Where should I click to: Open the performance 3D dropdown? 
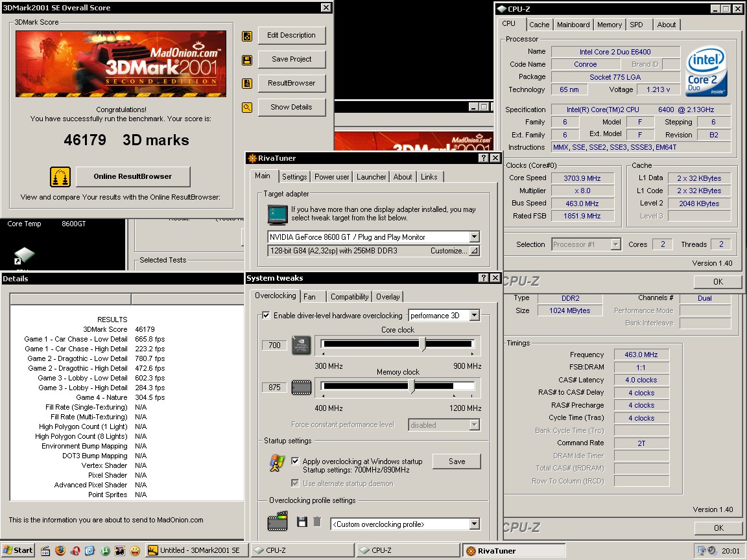(x=474, y=315)
